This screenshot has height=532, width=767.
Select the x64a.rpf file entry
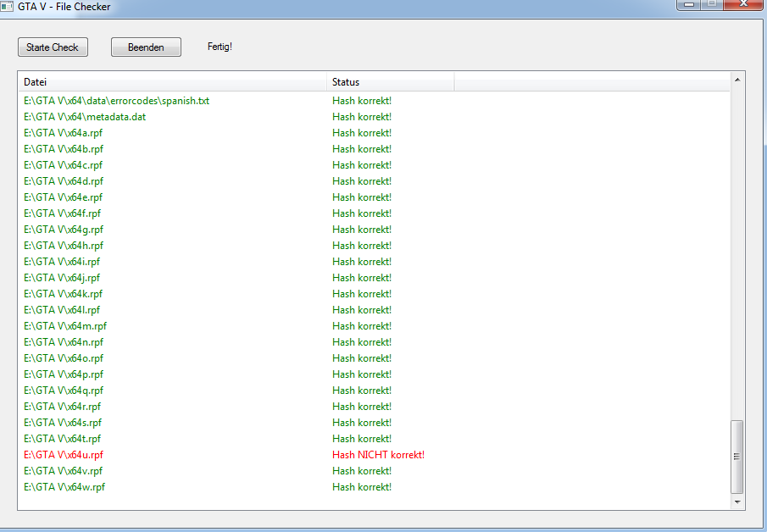[63, 133]
